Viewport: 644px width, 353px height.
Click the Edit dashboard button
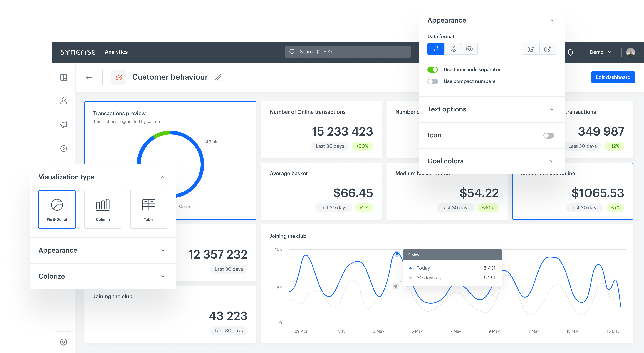coord(613,77)
